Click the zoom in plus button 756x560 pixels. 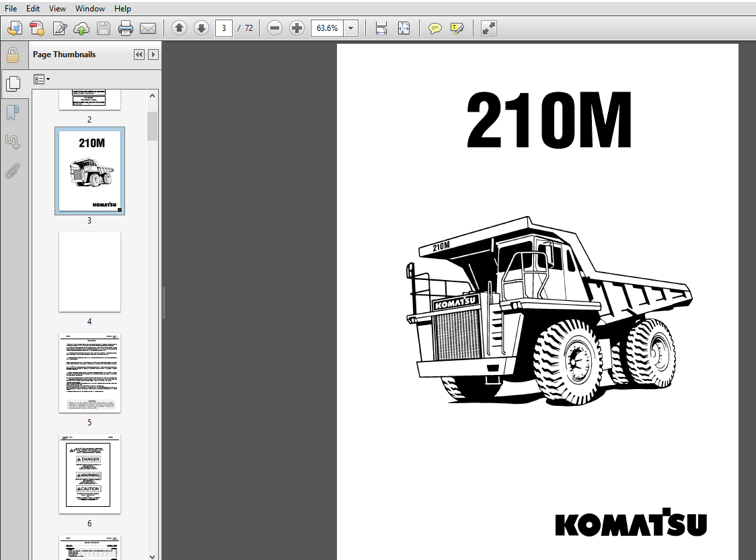(297, 28)
